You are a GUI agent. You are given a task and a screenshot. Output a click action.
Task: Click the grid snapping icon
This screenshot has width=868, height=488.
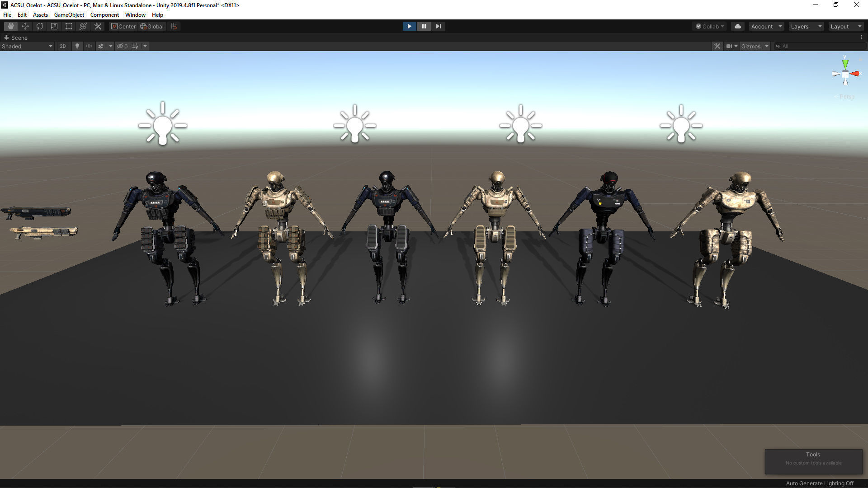click(174, 26)
